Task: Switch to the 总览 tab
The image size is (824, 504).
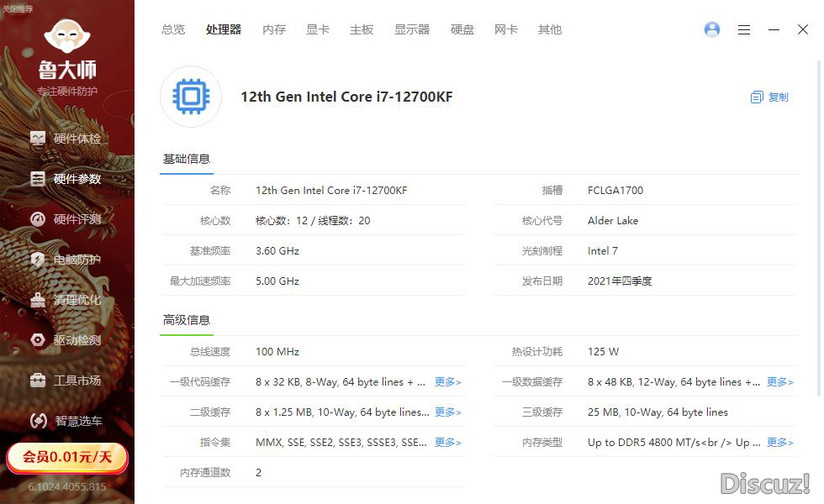Action: click(x=173, y=30)
